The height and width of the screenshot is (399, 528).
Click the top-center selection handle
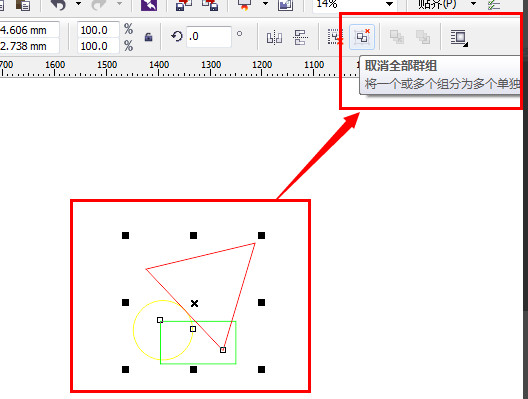click(193, 235)
